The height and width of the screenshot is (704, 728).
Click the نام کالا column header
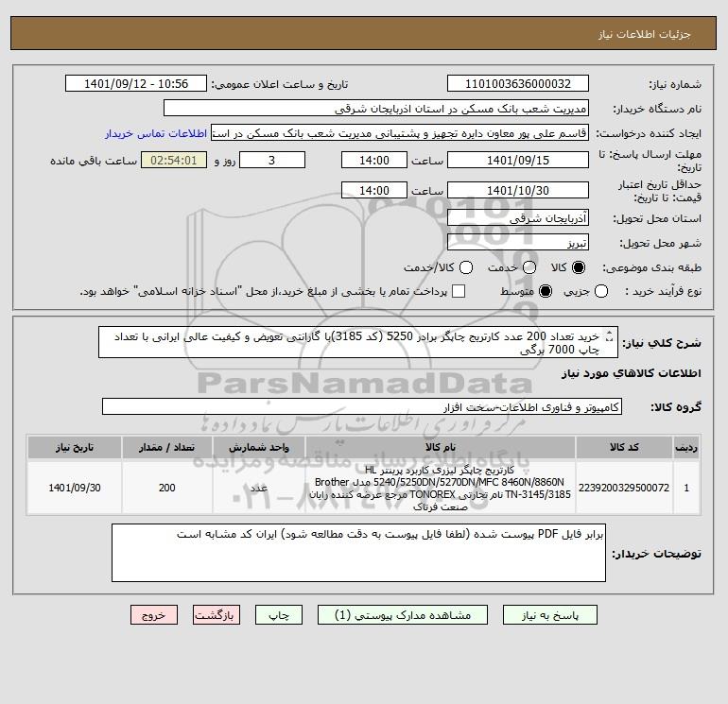pos(441,447)
